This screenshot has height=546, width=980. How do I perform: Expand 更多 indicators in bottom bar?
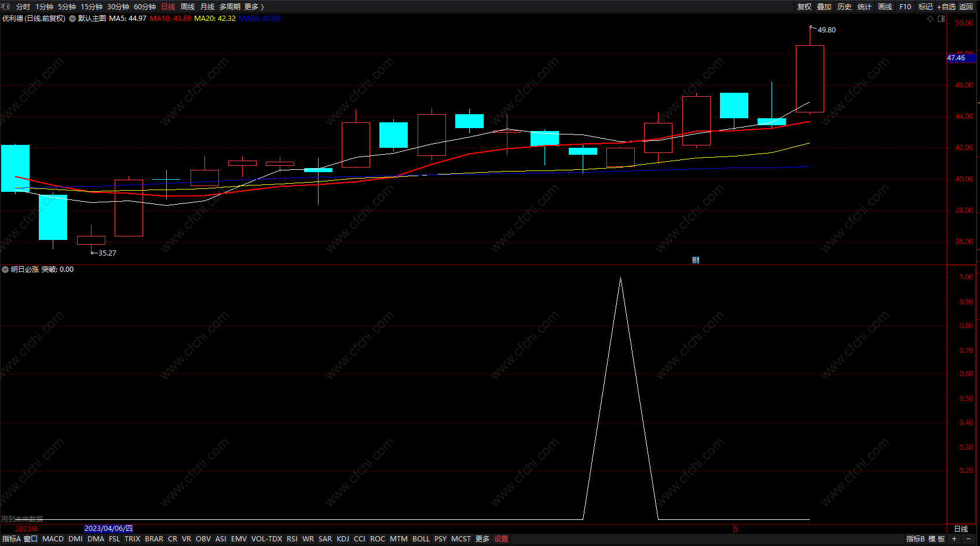(x=482, y=539)
